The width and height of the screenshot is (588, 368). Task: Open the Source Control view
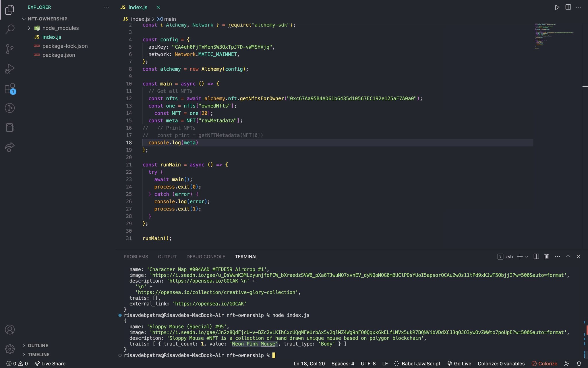10,49
